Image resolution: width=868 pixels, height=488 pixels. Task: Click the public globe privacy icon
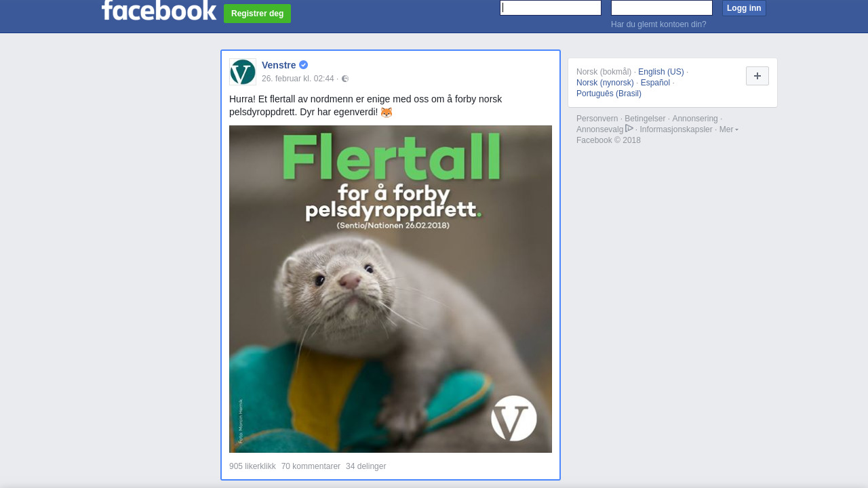345,79
